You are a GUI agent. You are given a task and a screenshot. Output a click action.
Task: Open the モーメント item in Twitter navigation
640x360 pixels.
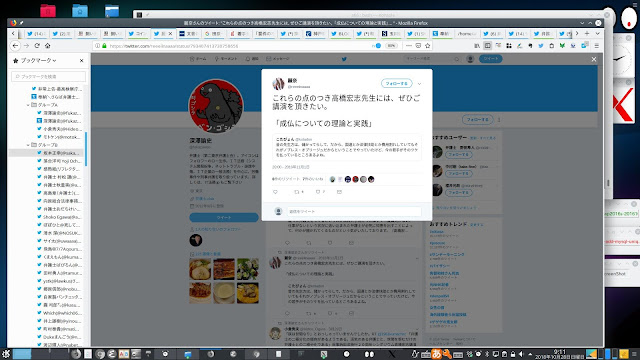pyautogui.click(x=226, y=59)
